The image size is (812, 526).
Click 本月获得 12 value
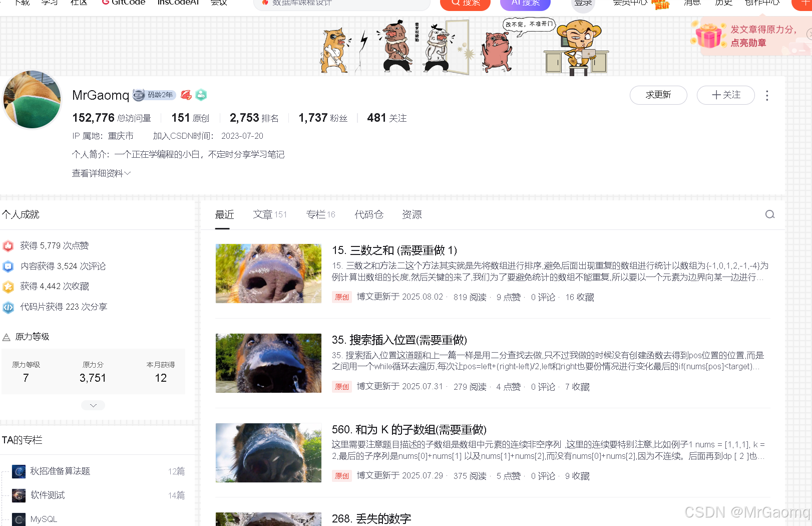(x=161, y=378)
